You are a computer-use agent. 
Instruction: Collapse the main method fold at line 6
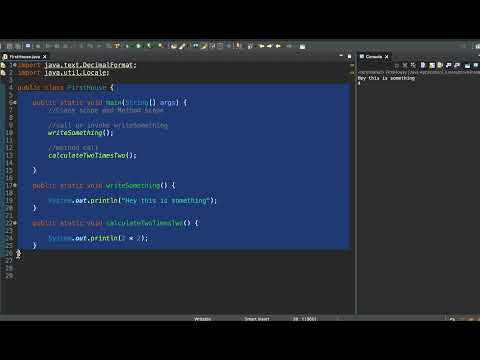[15, 102]
